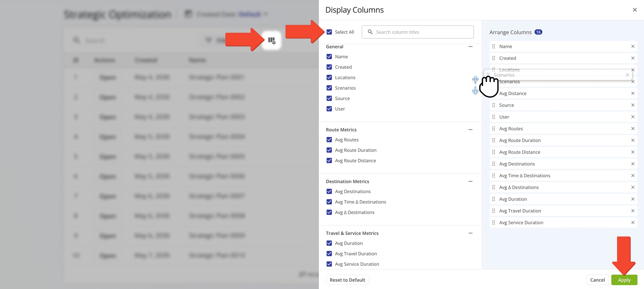This screenshot has width=644, height=289.
Task: Grab the drag handle of Source column
Action: pos(493,105)
